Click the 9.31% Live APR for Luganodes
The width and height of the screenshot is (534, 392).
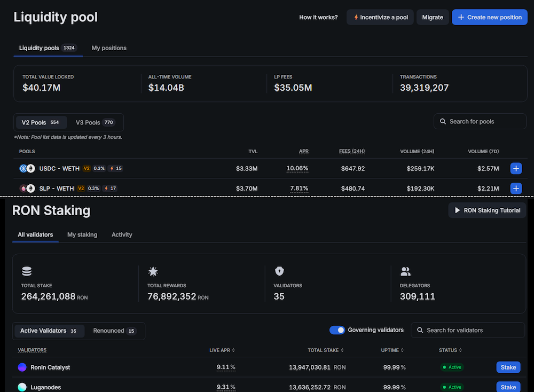226,387
